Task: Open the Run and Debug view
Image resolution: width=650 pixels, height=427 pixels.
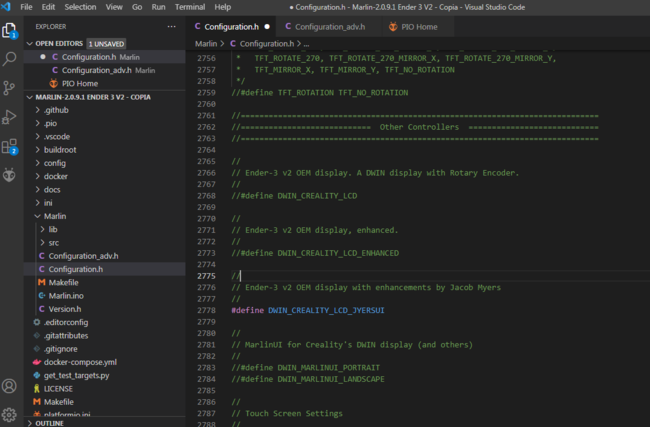Action: tap(10, 117)
